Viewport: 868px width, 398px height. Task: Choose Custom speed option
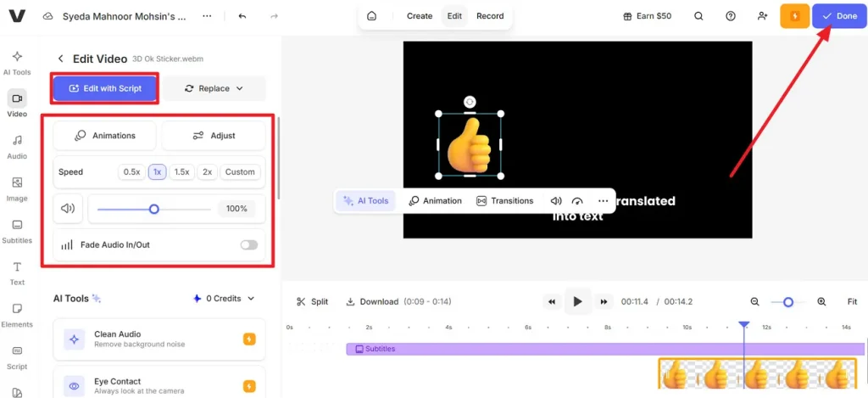[x=240, y=171]
